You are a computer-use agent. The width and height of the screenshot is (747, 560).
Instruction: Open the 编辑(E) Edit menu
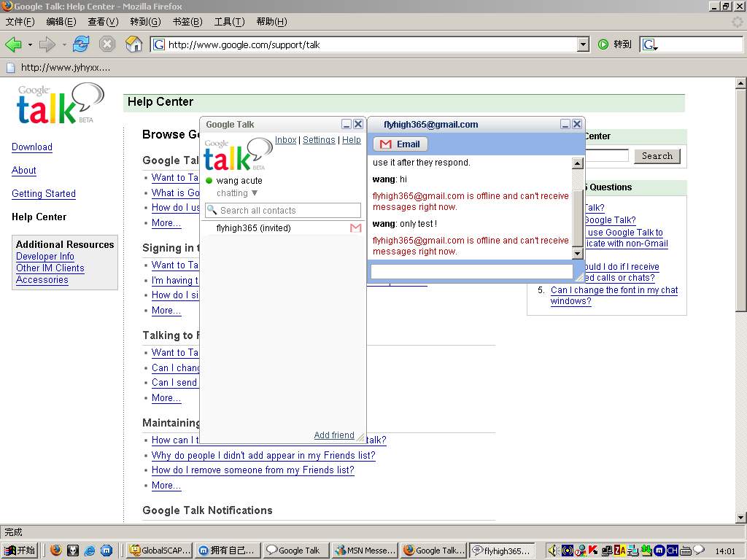point(61,21)
